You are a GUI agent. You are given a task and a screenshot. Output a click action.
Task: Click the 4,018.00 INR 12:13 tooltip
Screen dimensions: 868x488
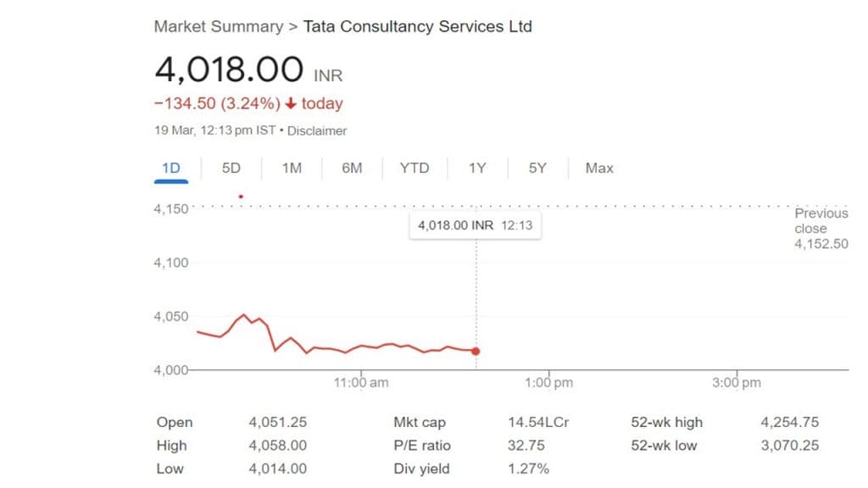475,225
